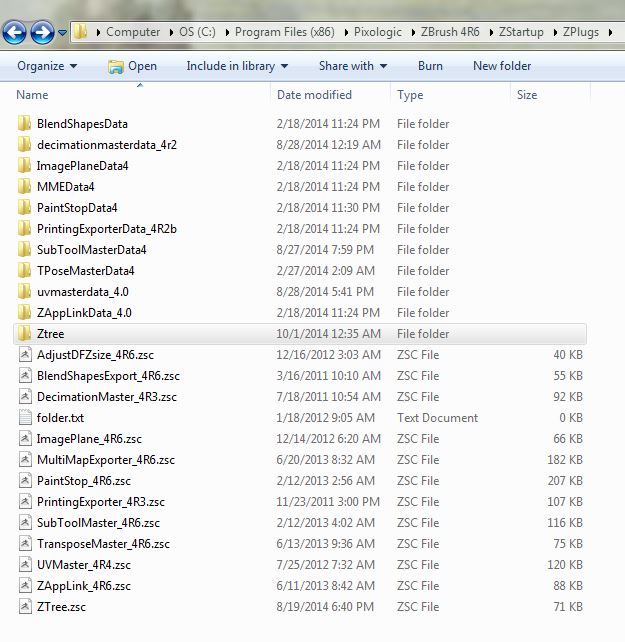Open the Include in library menu
Screen dimensions: 625x642
tap(237, 66)
